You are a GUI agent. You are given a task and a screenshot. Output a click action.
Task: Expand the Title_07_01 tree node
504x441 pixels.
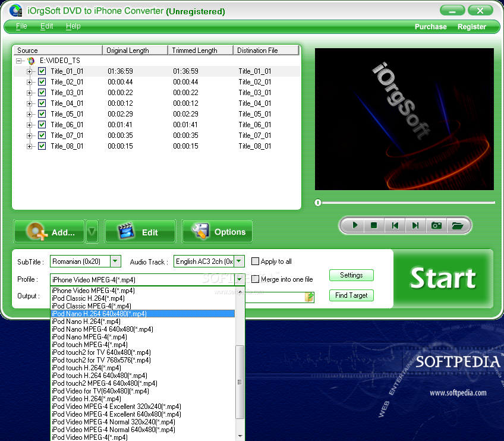pos(29,136)
